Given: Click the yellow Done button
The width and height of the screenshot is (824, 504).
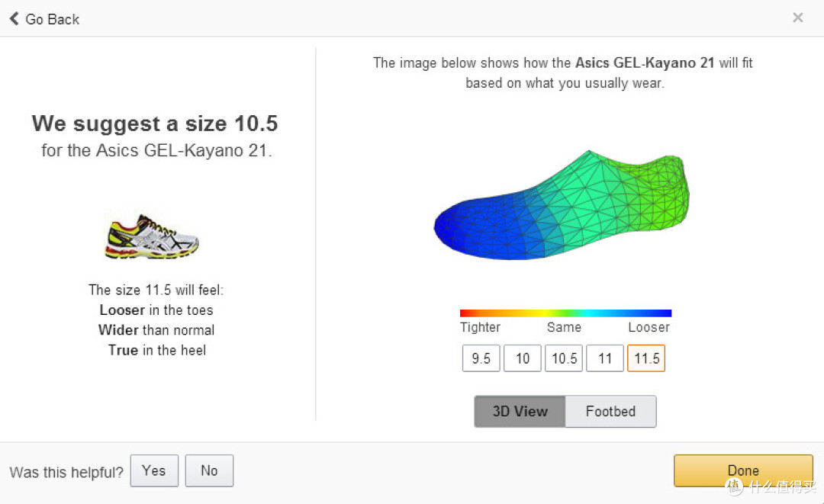Looking at the screenshot, I should tap(743, 471).
